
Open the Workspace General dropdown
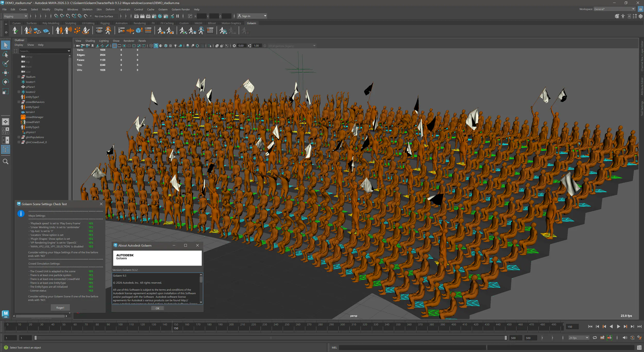614,9
